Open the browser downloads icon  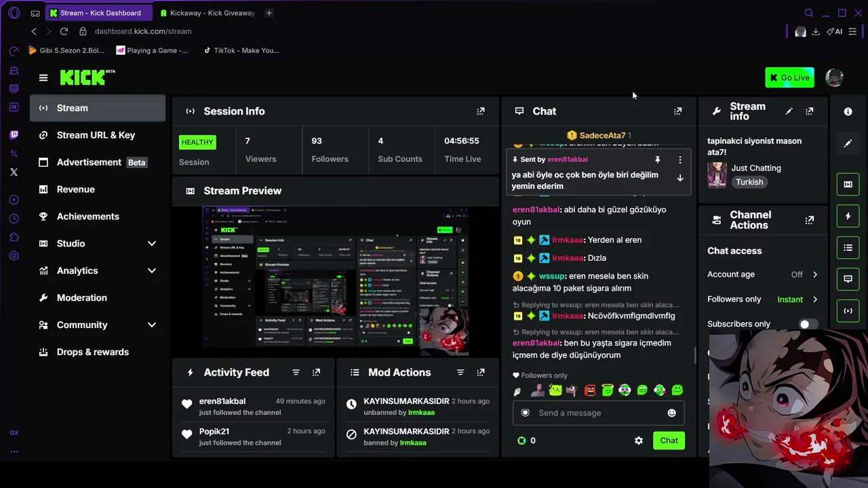[x=816, y=31]
